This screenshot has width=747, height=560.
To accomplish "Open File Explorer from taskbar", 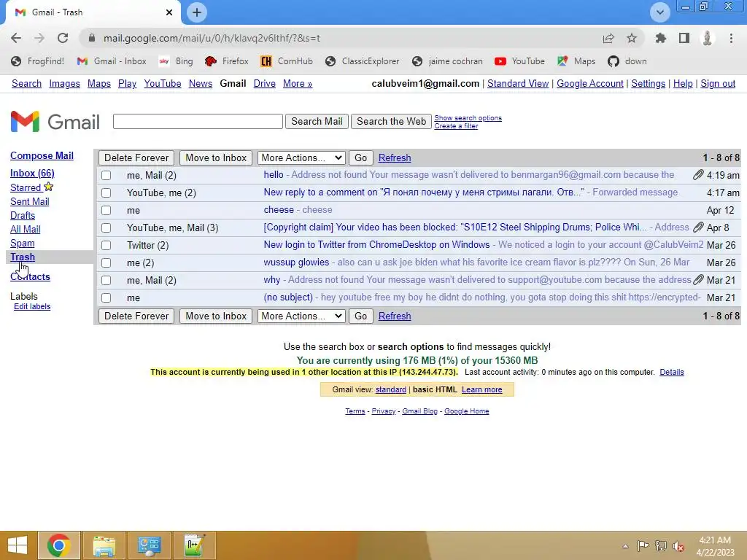I will coord(104,545).
